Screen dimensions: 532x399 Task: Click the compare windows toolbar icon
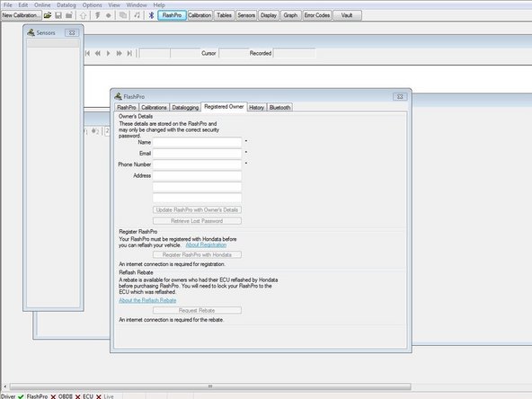[x=123, y=15]
